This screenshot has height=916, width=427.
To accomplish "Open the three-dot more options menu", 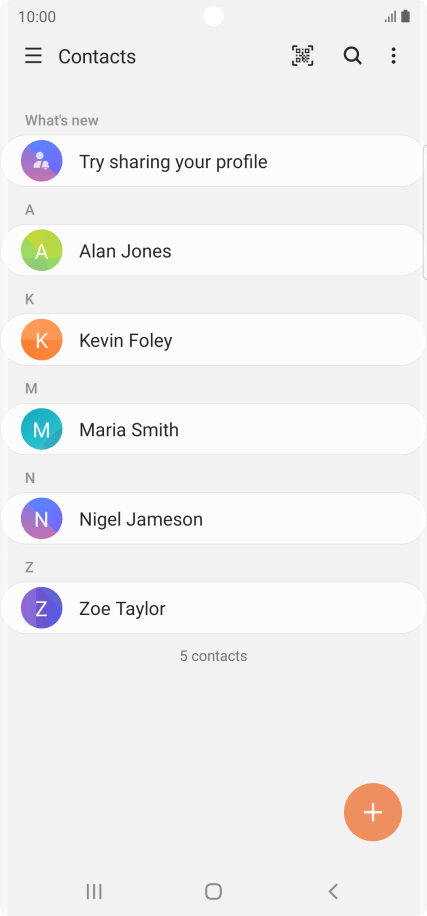I will tap(394, 56).
